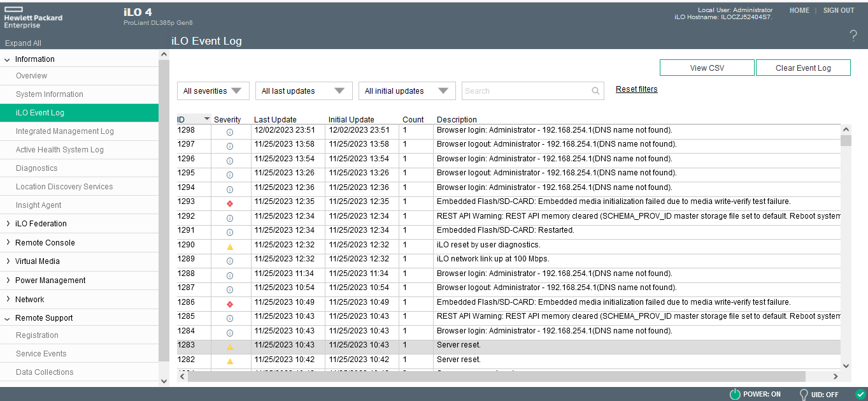Click the power status icon
This screenshot has height=401, width=868.
click(734, 394)
